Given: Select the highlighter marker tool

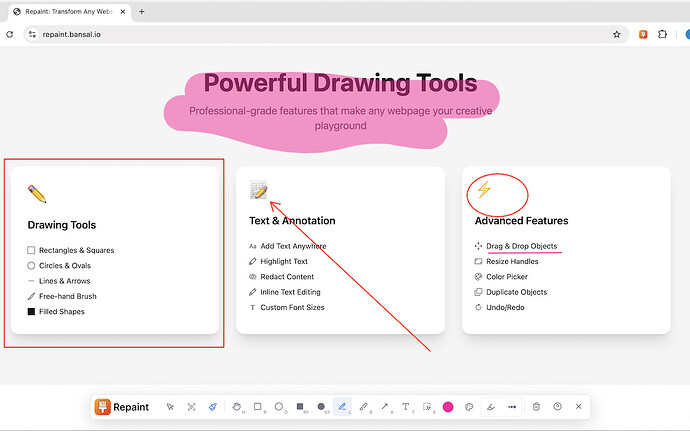Looking at the screenshot, I should pyautogui.click(x=363, y=407).
